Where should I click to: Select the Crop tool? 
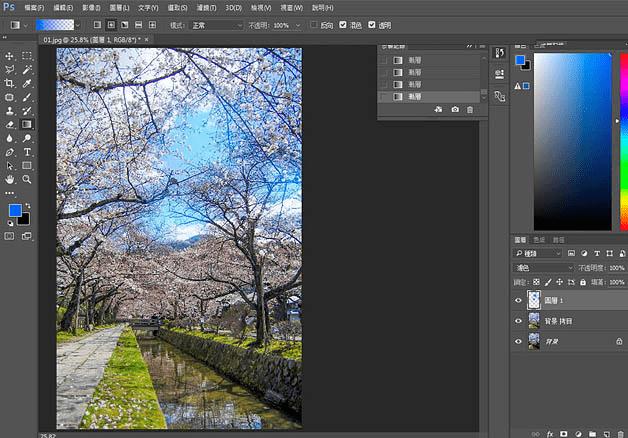[10, 84]
